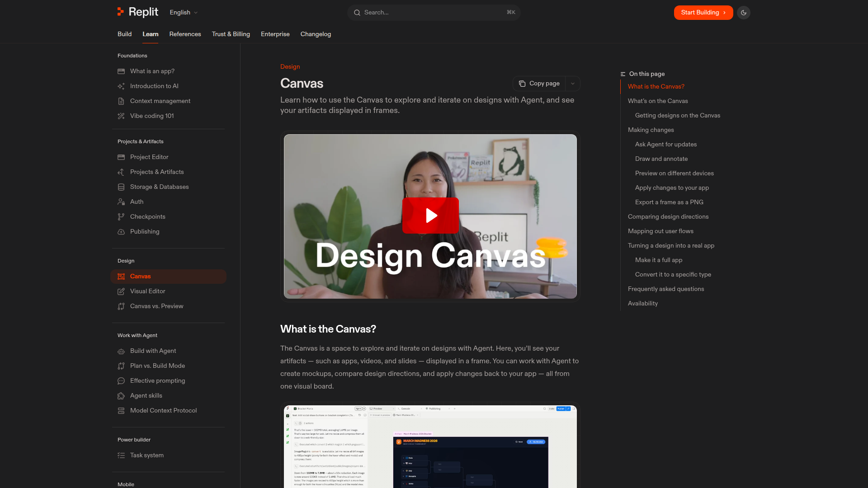Click the 'What is the Canvas?' heading
This screenshot has width=868, height=488.
coord(328,329)
